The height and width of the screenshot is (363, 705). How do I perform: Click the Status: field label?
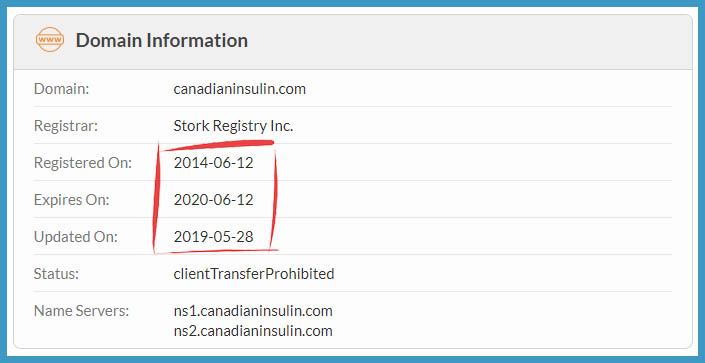point(56,273)
